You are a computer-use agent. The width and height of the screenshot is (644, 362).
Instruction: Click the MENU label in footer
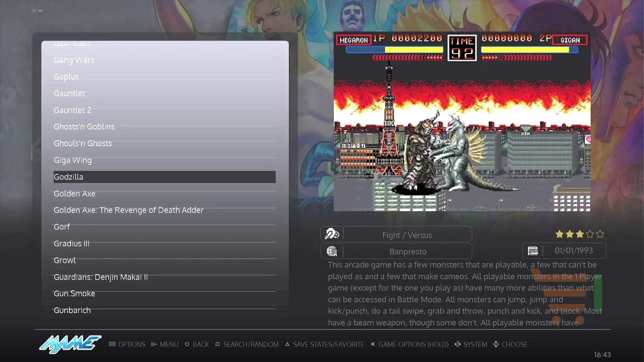[169, 344]
